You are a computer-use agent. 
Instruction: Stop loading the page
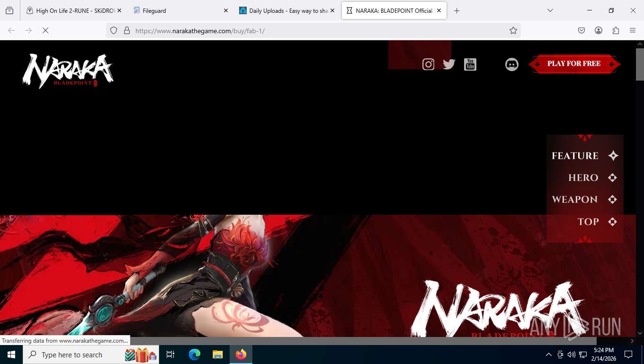tap(45, 30)
